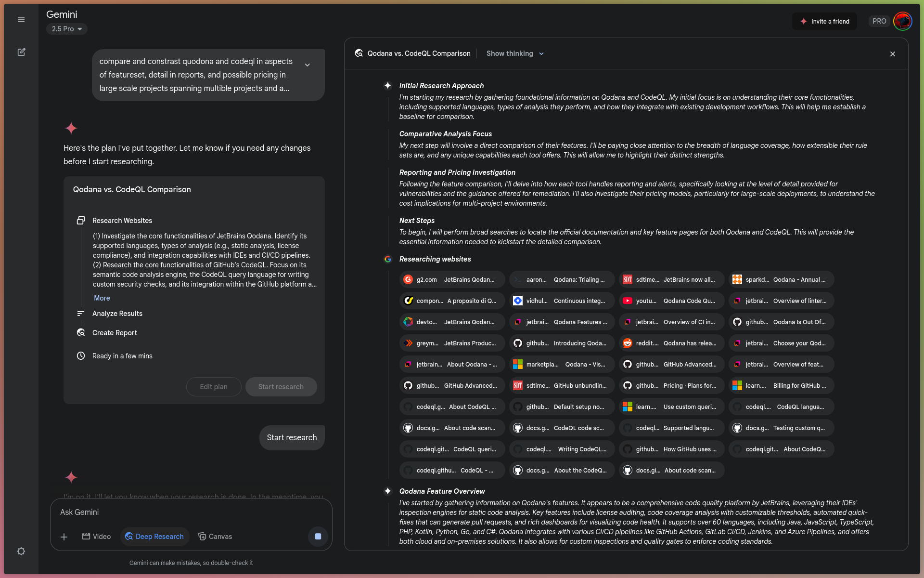The image size is (924, 578).
Task: Click the PRO badge
Action: tap(879, 21)
